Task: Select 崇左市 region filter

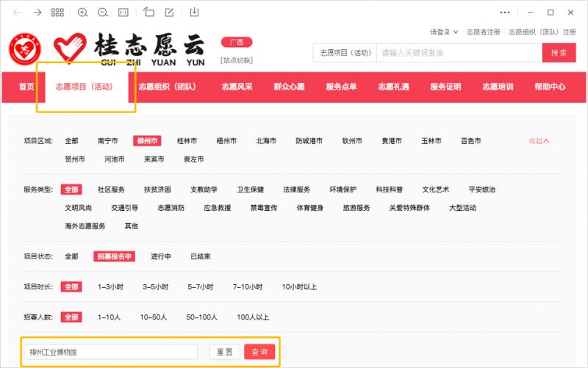Action: tap(193, 159)
